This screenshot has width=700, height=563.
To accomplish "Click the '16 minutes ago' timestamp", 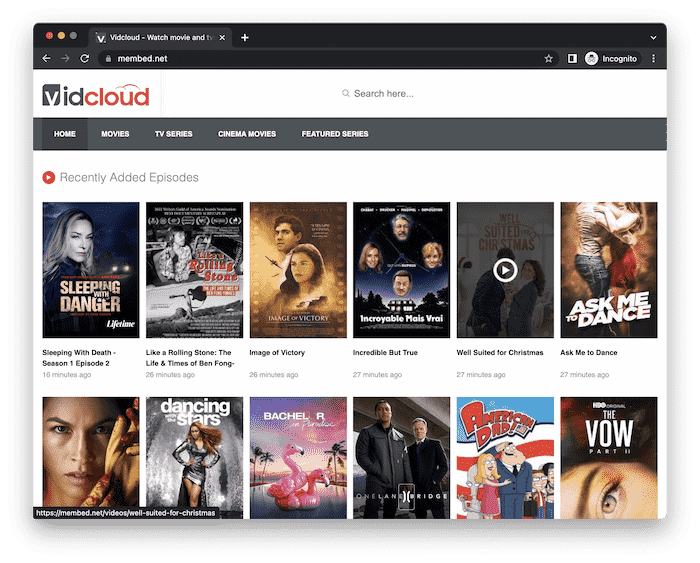I will [67, 375].
